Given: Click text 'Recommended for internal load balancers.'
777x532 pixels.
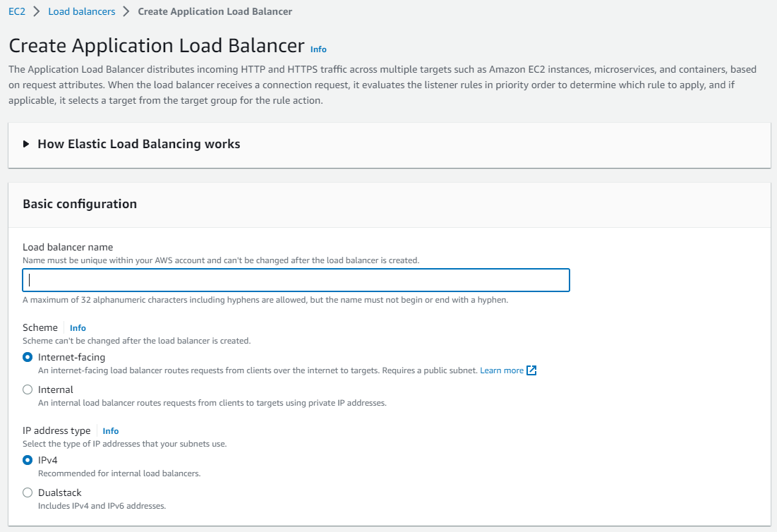Looking at the screenshot, I should tap(119, 473).
